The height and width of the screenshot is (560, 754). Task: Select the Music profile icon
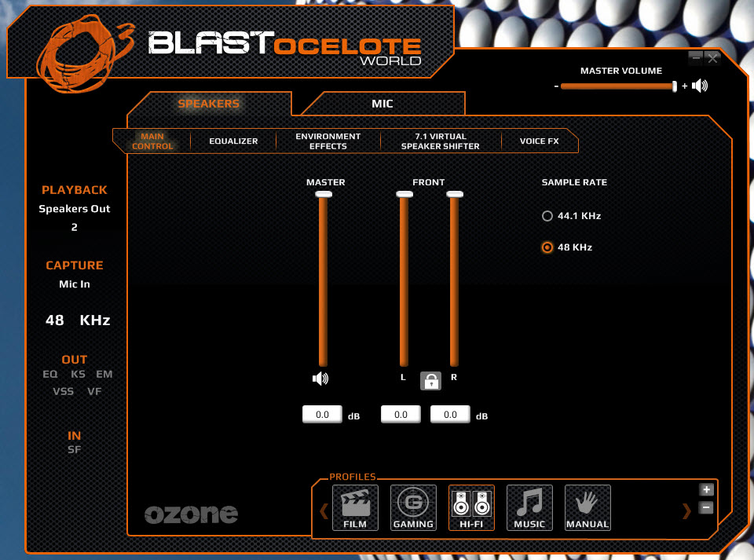coord(529,507)
